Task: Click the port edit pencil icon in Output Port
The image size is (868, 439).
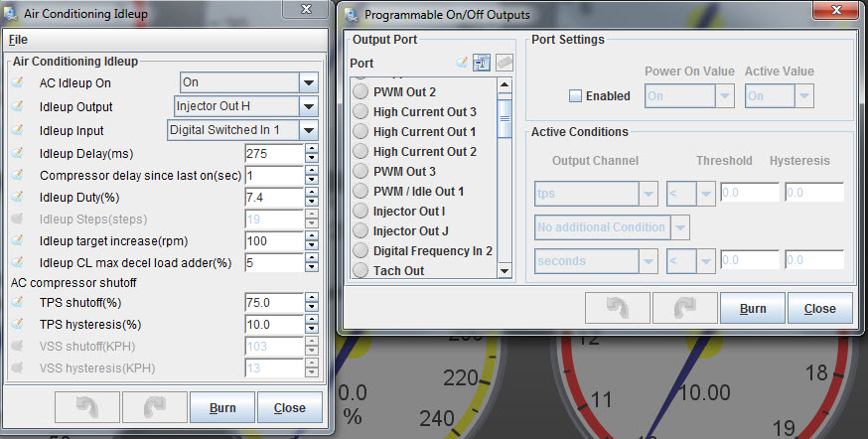Action: (462, 63)
